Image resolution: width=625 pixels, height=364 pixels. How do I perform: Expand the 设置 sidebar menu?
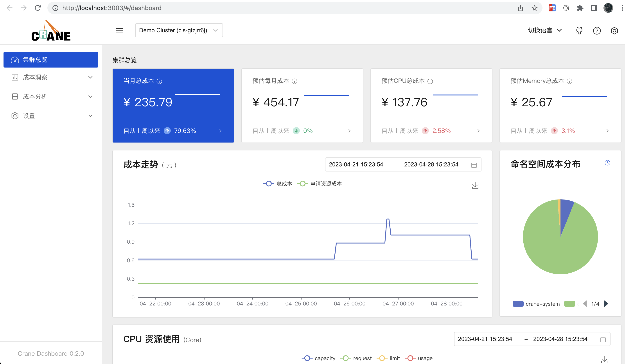point(51,116)
